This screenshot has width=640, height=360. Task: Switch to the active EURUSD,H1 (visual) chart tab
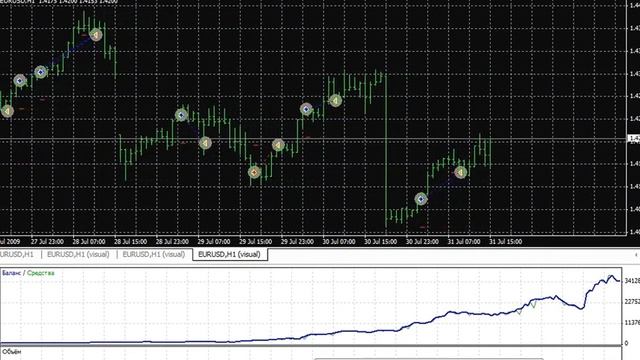click(x=229, y=254)
